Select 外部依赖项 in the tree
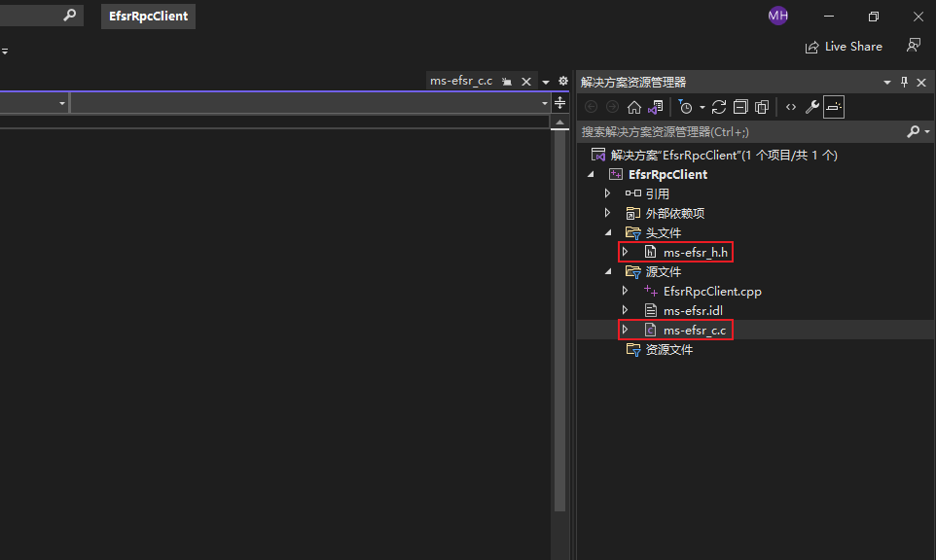936x560 pixels. (x=674, y=214)
